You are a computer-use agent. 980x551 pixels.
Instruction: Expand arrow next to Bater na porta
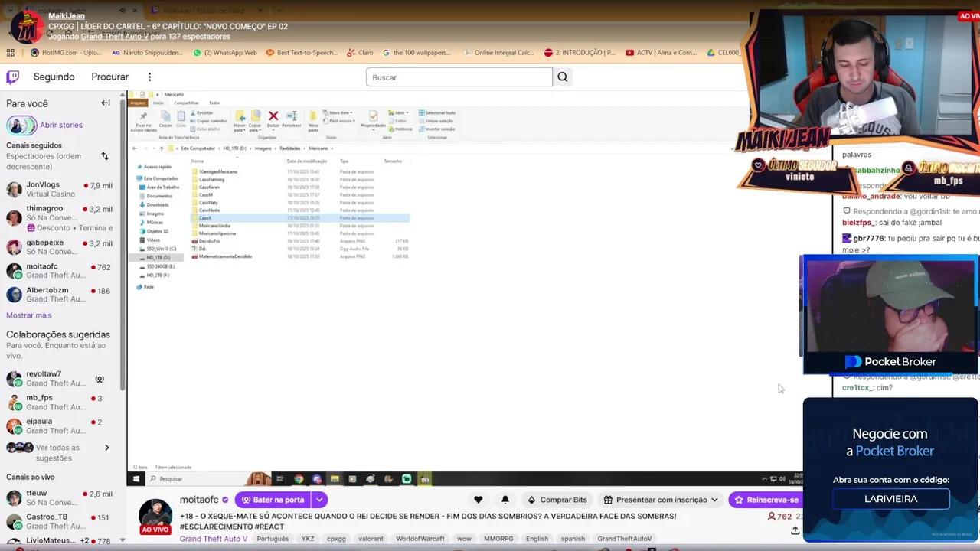[319, 500]
